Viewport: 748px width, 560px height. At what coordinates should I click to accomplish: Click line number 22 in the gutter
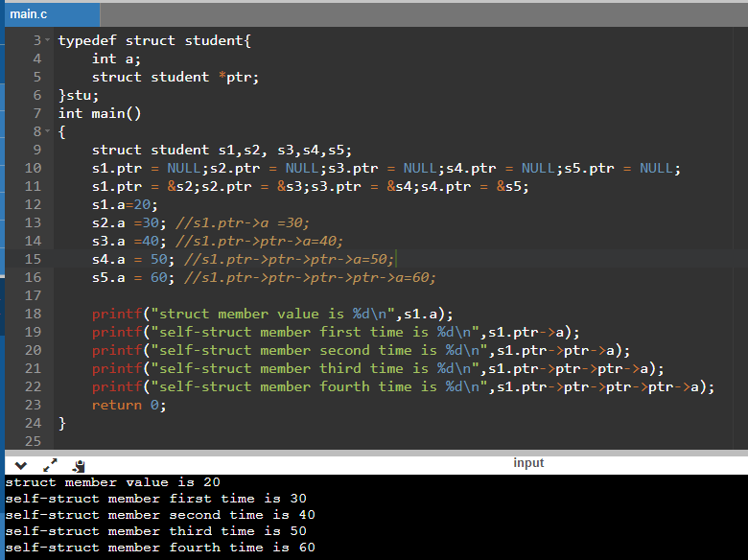point(33,386)
